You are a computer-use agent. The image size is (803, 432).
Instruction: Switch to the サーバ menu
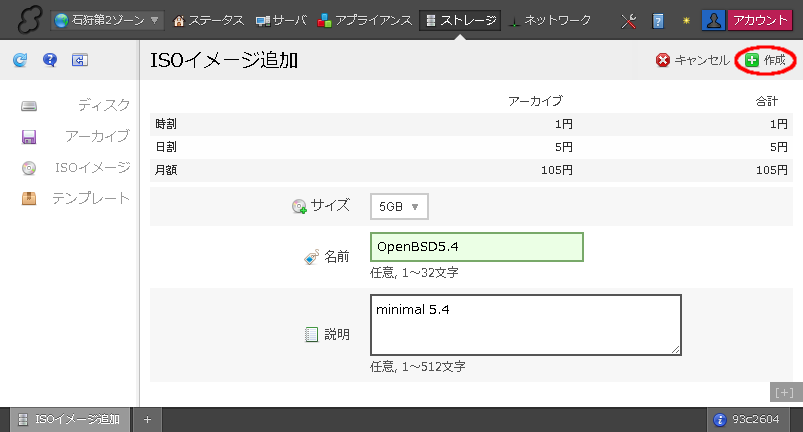coord(282,20)
